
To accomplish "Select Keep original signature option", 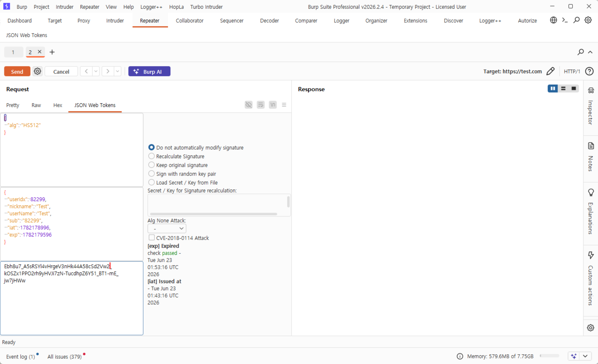I will click(151, 165).
